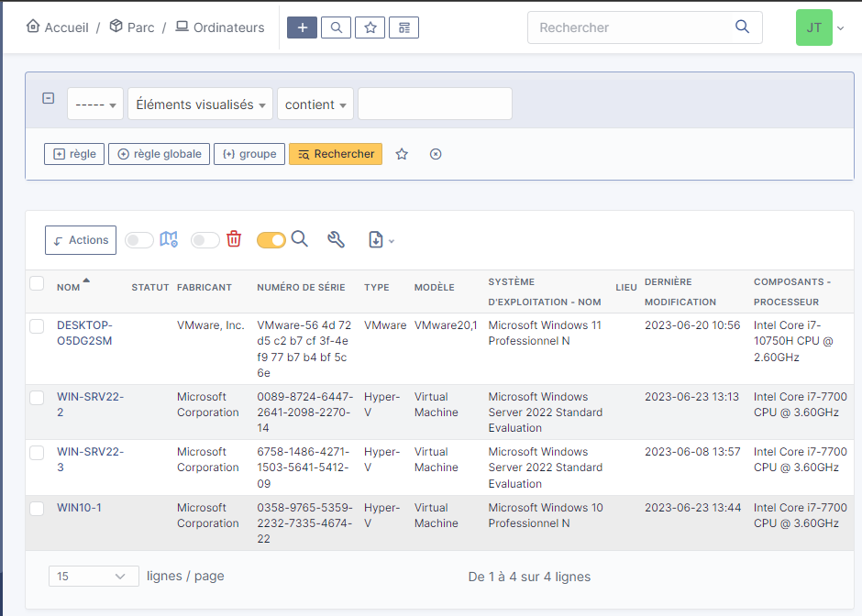Click the magnifier icon beside the add button
The height and width of the screenshot is (616, 862).
pos(337,27)
